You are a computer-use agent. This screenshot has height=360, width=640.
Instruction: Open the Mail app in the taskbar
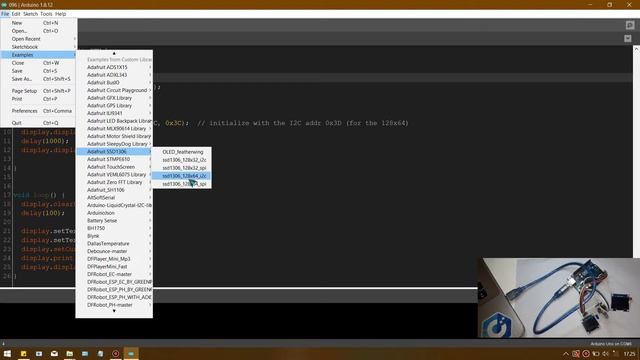click(54, 353)
